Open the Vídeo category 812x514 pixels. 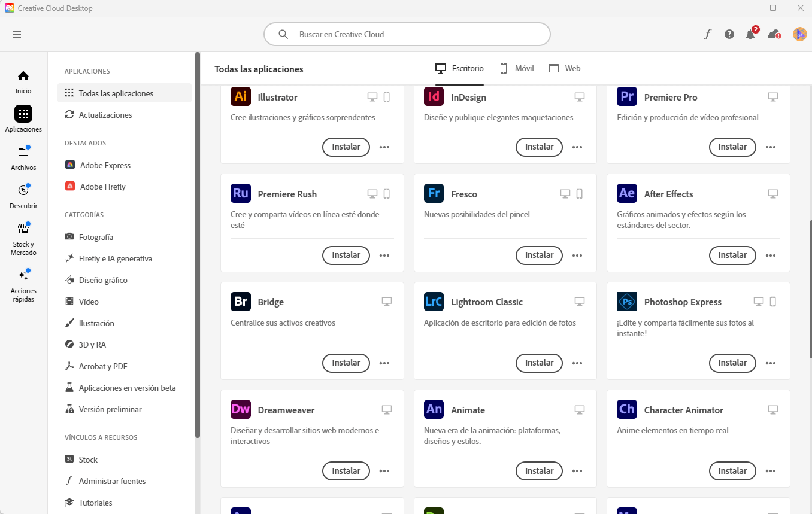pyautogui.click(x=125, y=302)
